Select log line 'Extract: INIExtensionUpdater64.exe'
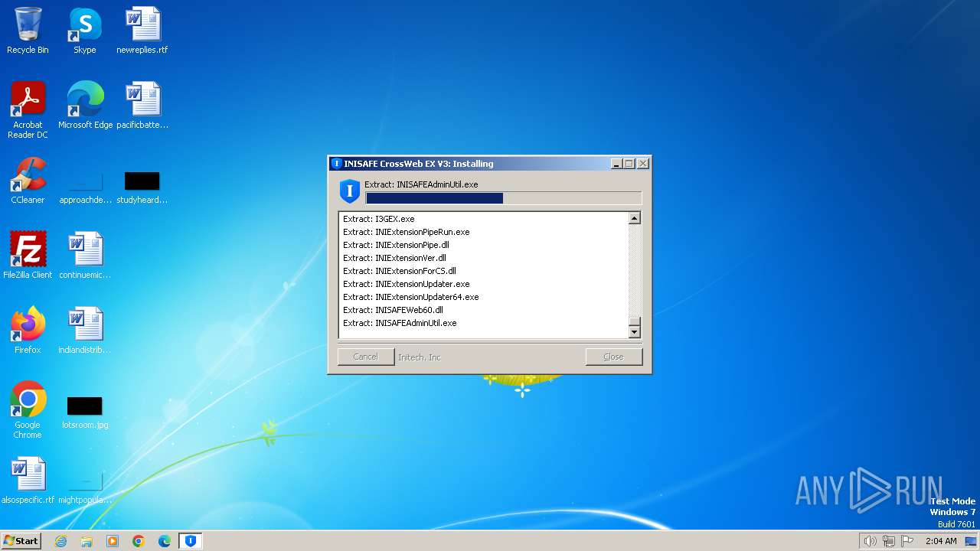Viewport: 980px width, 551px height. [411, 297]
